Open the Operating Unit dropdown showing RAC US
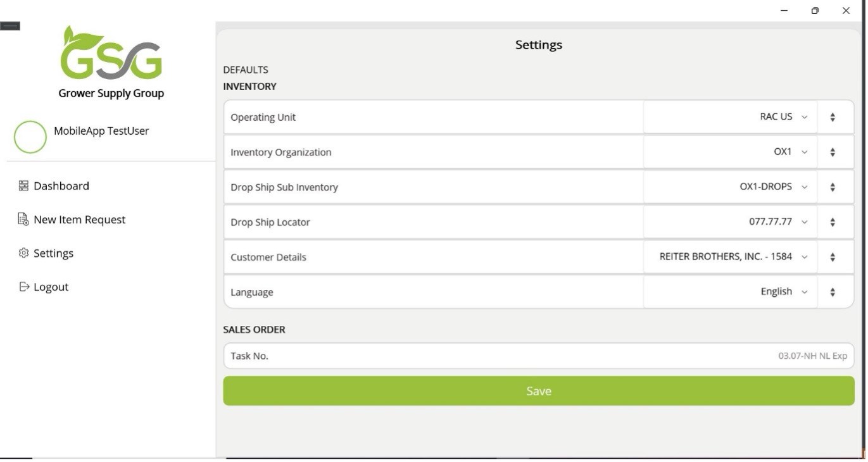The width and height of the screenshot is (868, 462). pyautogui.click(x=730, y=117)
